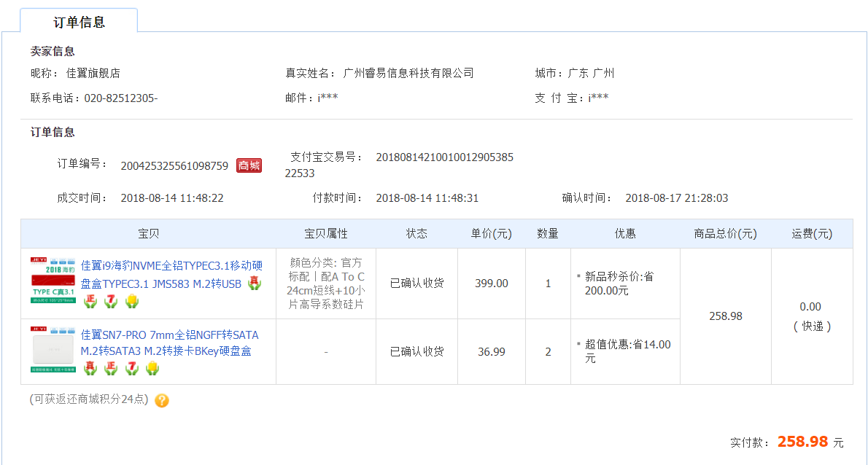Click the 真 badge after the i9海豹 title

[254, 284]
